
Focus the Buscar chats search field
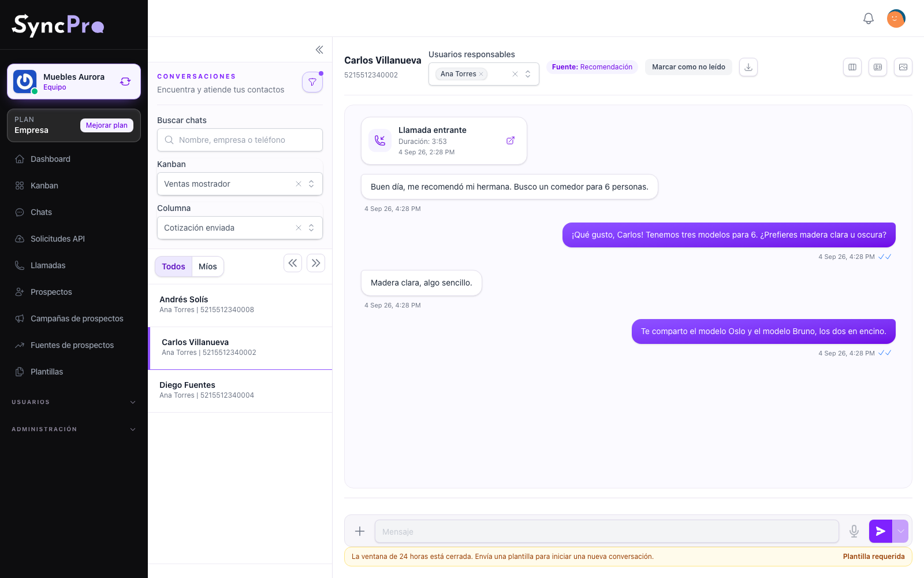240,140
